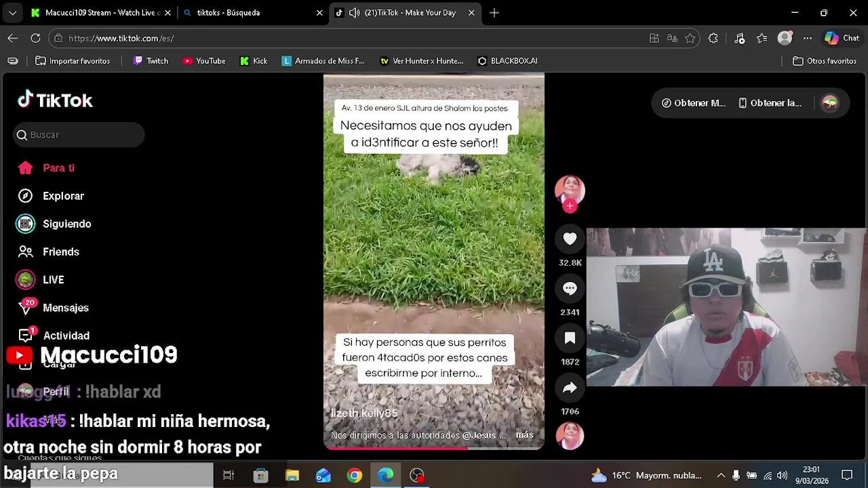
Task: Open Twitch bookmark
Action: pyautogui.click(x=151, y=61)
